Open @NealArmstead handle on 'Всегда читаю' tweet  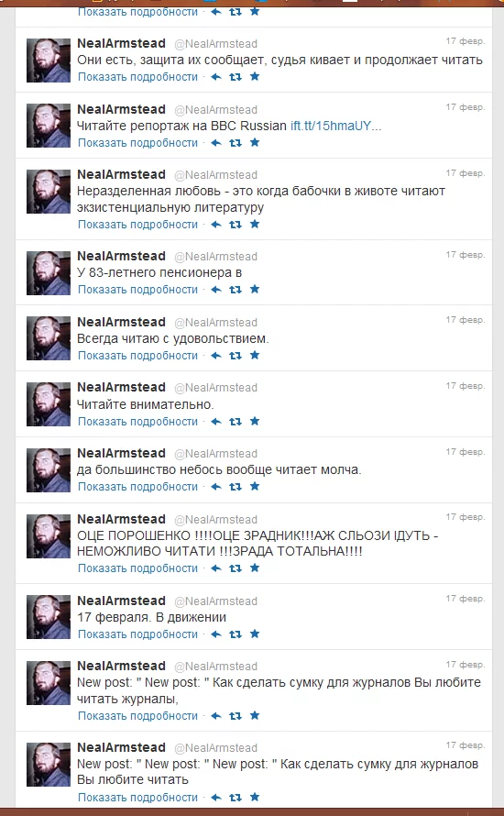(216, 323)
